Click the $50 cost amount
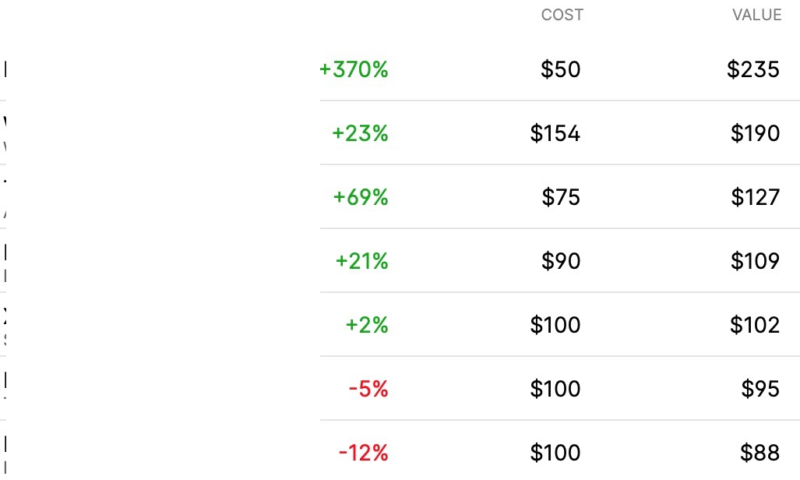The height and width of the screenshot is (480, 800). 560,69
